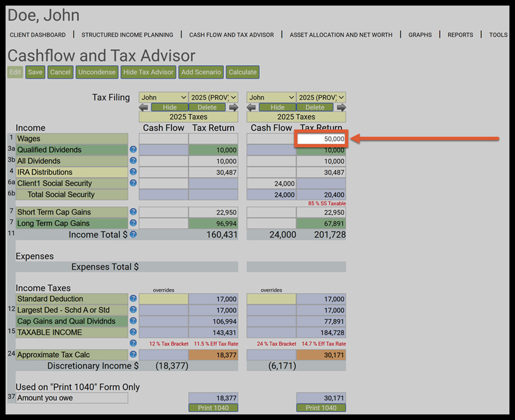
Task: Click right arrow of second scenario column
Action: tap(341, 107)
